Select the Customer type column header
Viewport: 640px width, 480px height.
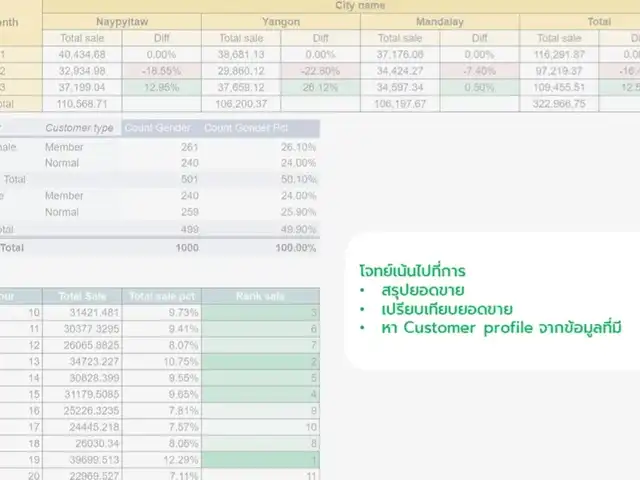[x=80, y=128]
